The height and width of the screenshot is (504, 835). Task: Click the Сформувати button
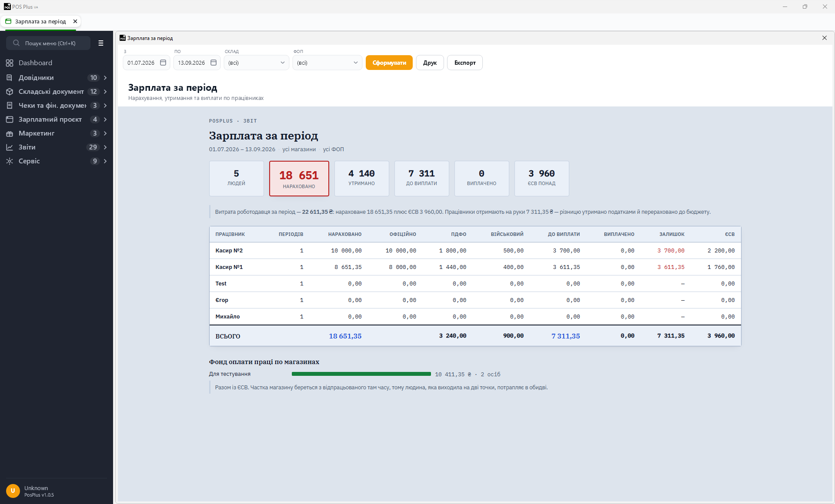coord(389,63)
